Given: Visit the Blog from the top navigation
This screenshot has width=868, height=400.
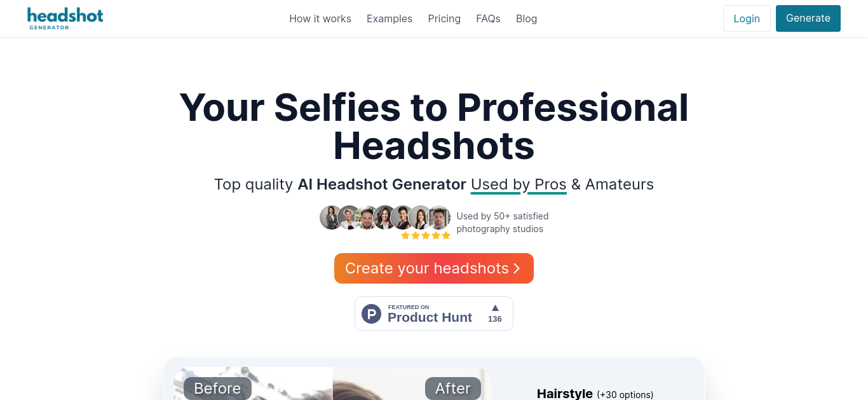Looking at the screenshot, I should (x=527, y=18).
